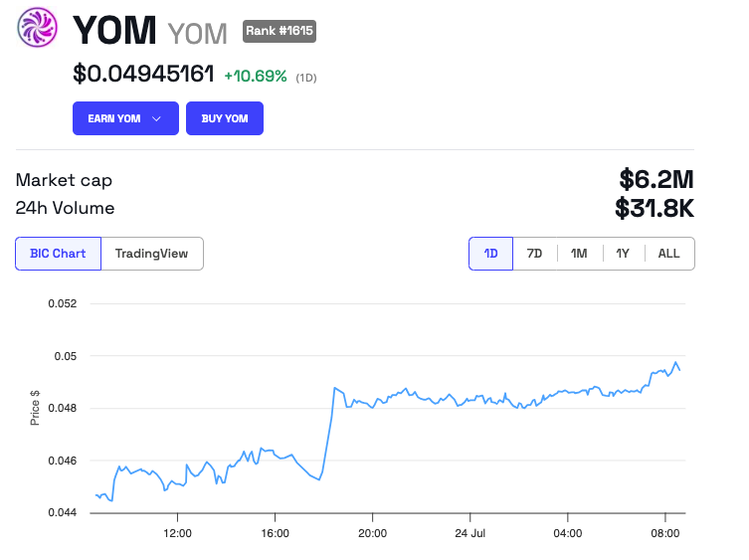Image resolution: width=749 pixels, height=560 pixels.
Task: Select the 7D time range
Action: 534,254
